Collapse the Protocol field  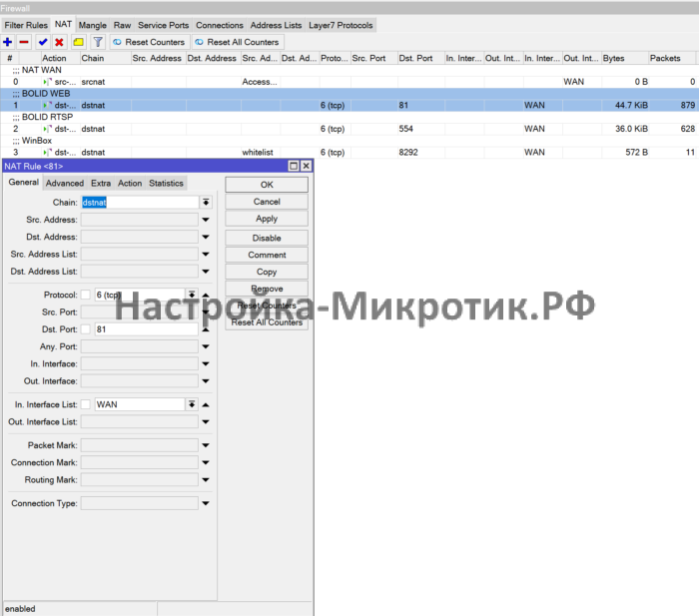point(206,295)
